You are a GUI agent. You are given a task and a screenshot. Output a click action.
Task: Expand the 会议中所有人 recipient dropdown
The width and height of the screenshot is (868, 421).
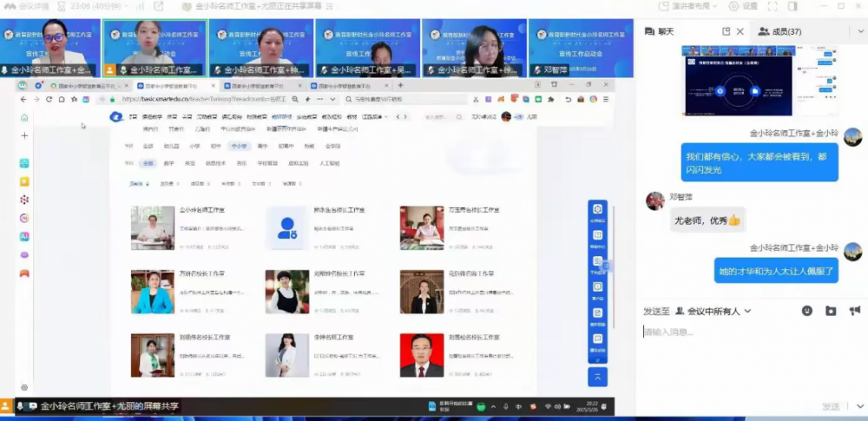(x=719, y=311)
